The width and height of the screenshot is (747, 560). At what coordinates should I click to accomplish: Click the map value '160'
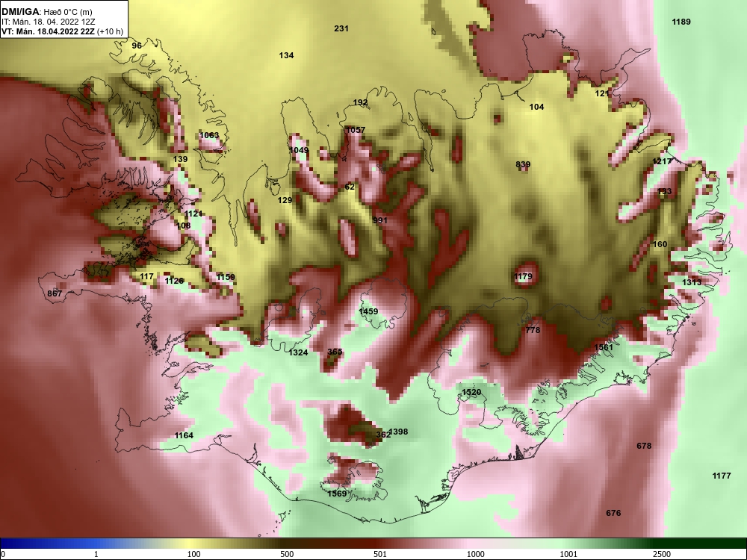[660, 245]
